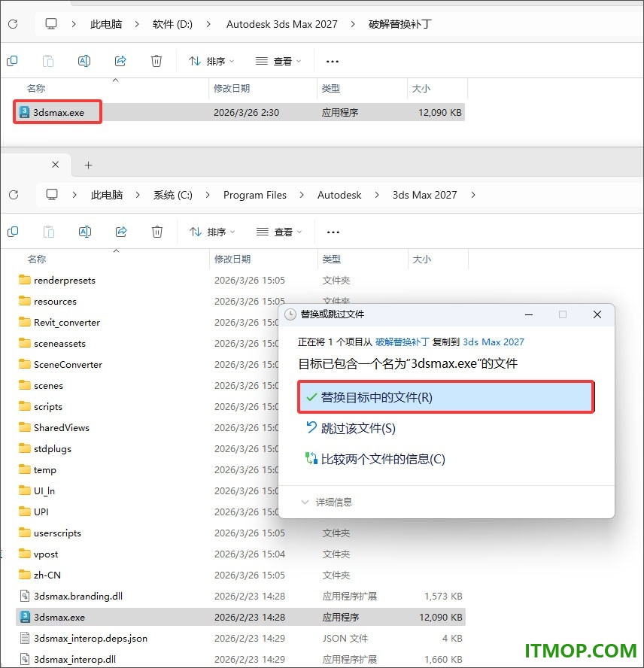Open 查看 view dropdown in bottom window

point(280,232)
